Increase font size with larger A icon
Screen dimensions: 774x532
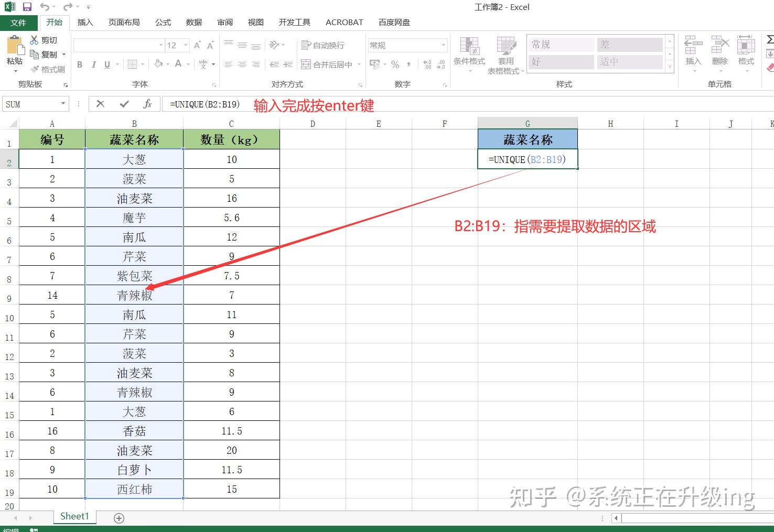197,45
